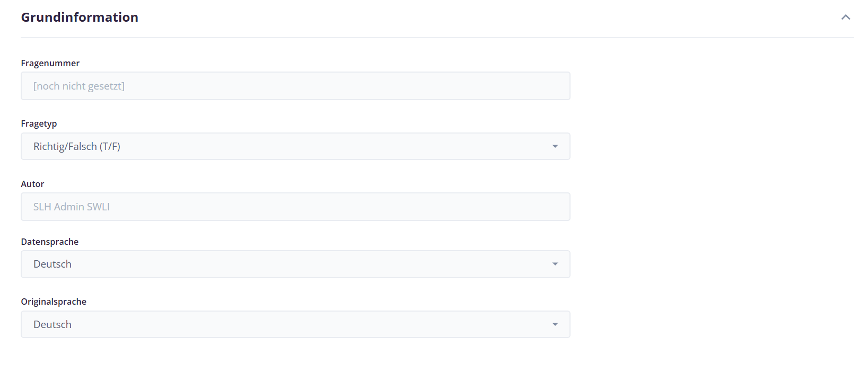This screenshot has height=372, width=868.
Task: Click the arrow icon in Fragetyp dropdown
Action: (x=555, y=146)
